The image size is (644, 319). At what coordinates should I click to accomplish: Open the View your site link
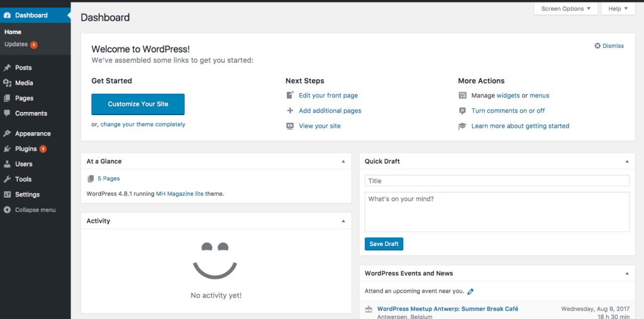[319, 126]
